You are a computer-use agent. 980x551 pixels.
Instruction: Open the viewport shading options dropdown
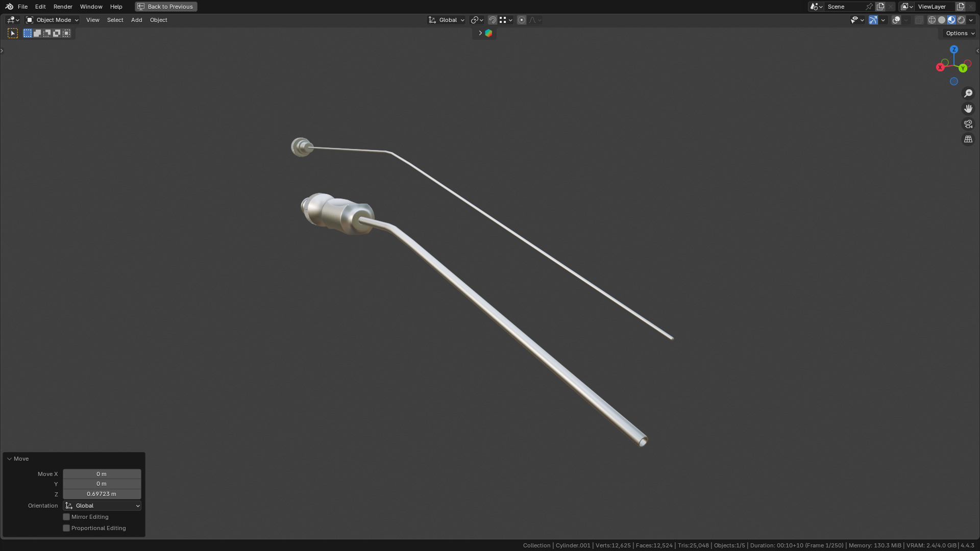coord(971,20)
